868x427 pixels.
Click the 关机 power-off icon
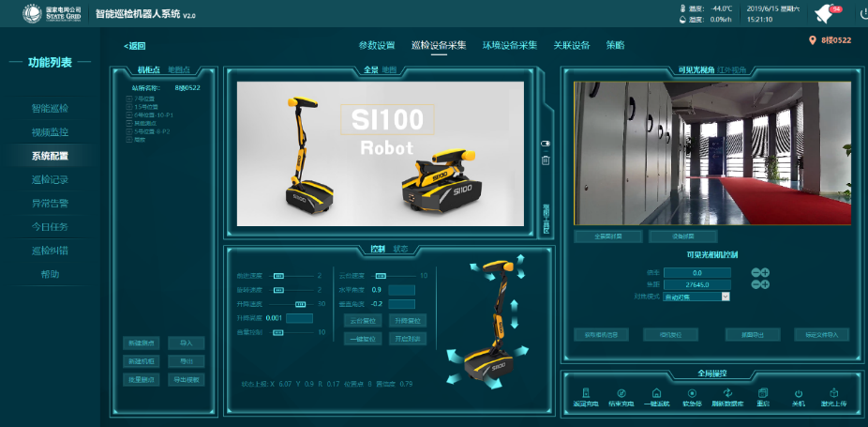click(x=799, y=392)
